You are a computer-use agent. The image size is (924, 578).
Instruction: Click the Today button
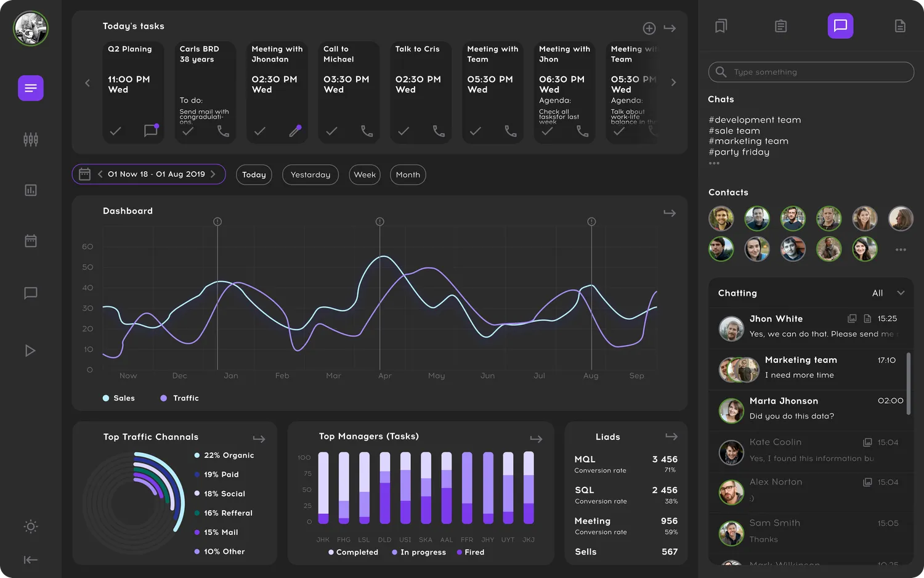(x=254, y=174)
